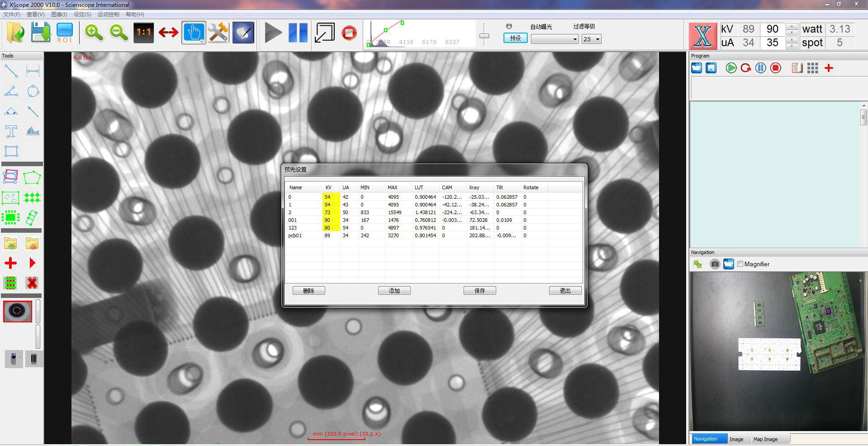Open the 查看(V) menu
Image resolution: width=868 pixels, height=446 pixels.
(x=35, y=14)
